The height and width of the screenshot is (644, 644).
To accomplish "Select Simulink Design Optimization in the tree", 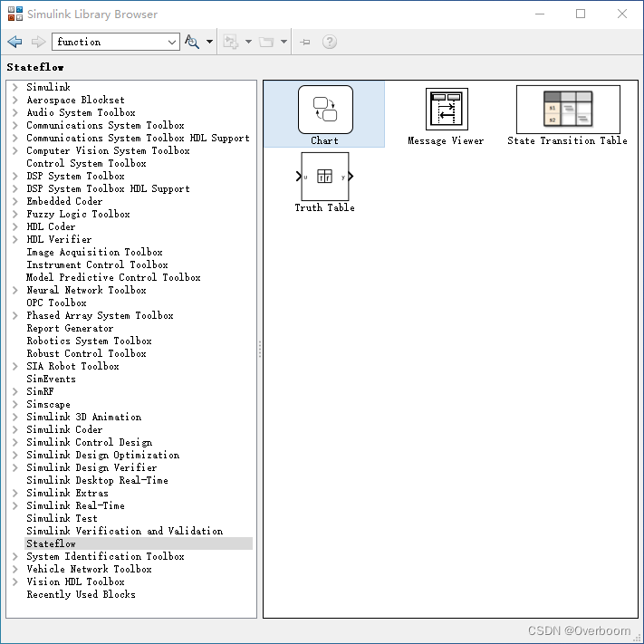I will pos(102,455).
